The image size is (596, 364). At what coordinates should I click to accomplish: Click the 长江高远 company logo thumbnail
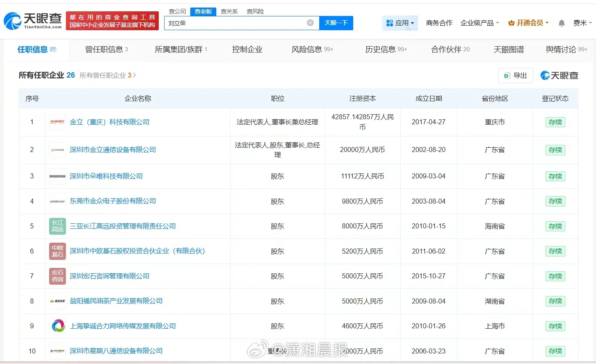(x=57, y=226)
